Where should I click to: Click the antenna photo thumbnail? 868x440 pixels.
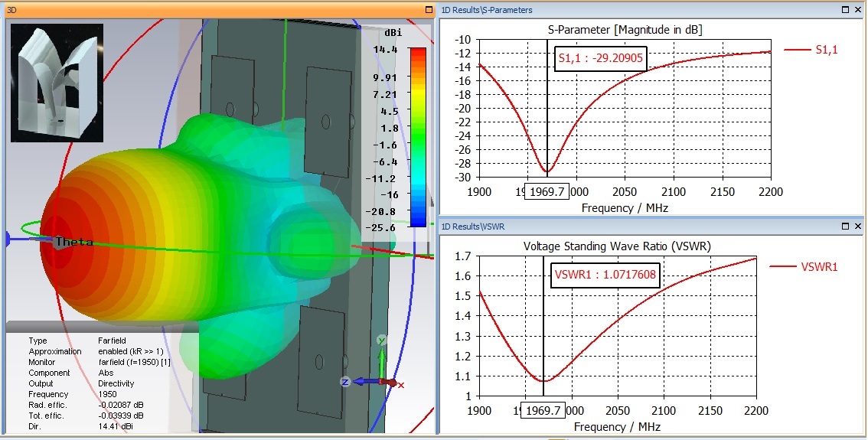57,83
